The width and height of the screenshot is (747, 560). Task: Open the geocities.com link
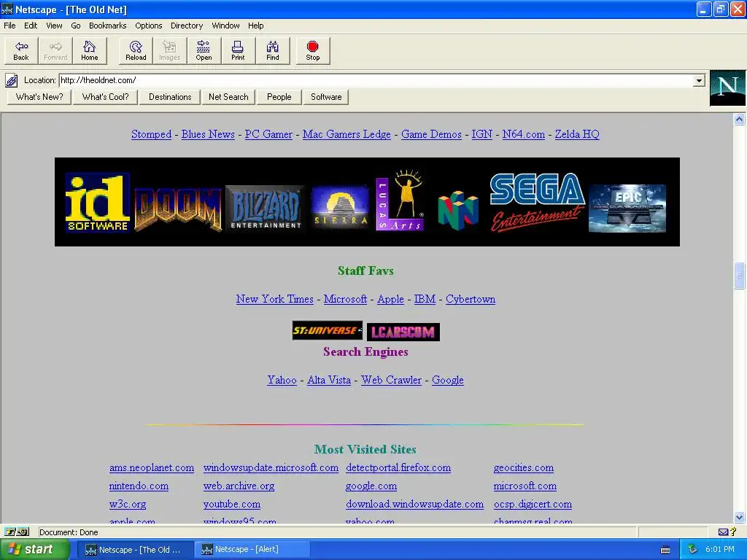pyautogui.click(x=524, y=467)
